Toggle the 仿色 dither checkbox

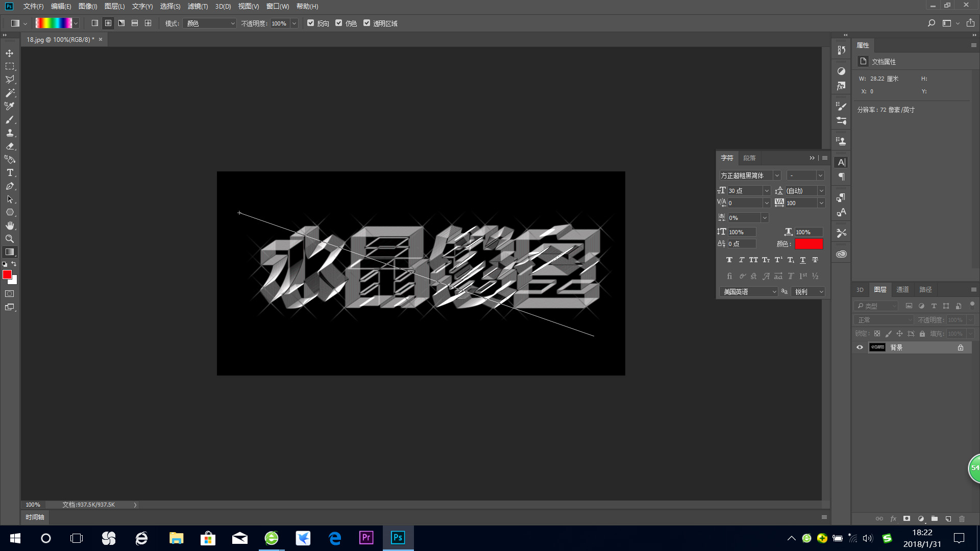(x=338, y=23)
